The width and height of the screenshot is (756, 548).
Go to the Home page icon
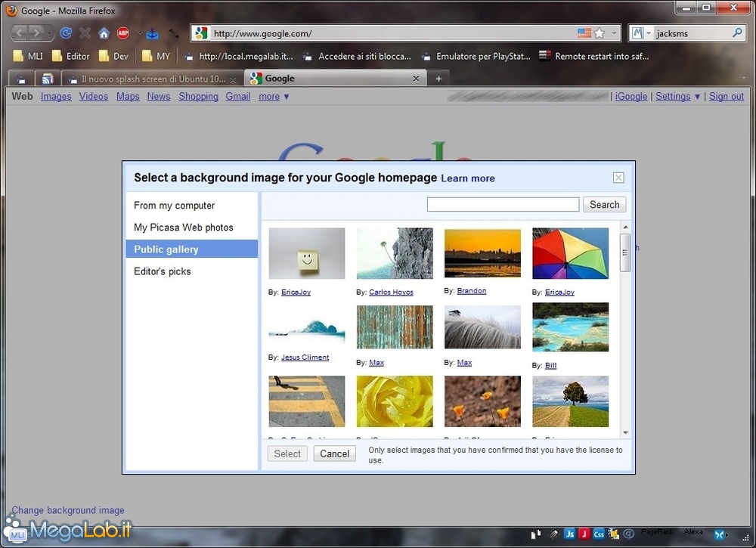pyautogui.click(x=104, y=33)
